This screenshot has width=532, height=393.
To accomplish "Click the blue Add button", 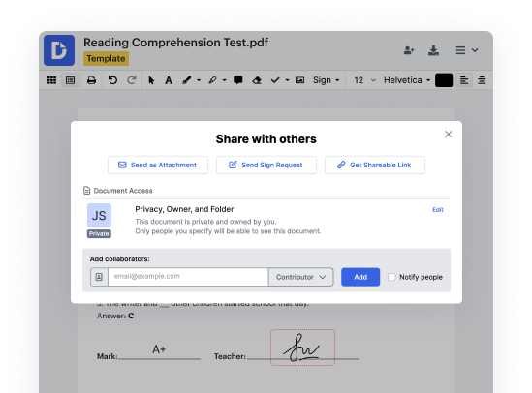I will [360, 277].
